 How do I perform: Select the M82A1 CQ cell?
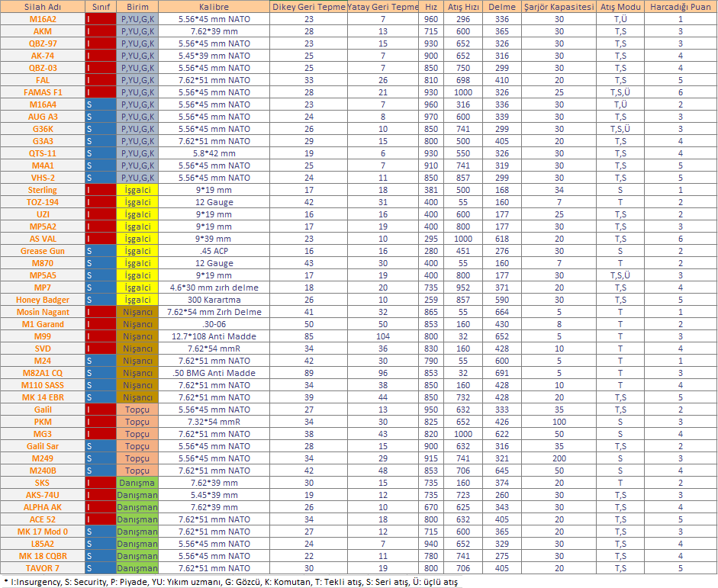click(x=43, y=373)
